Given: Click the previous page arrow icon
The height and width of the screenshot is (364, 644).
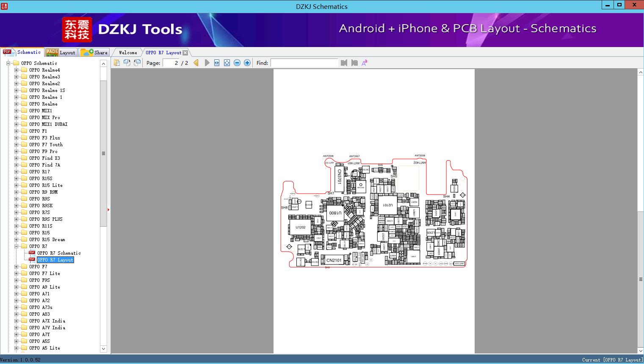Looking at the screenshot, I should tap(196, 63).
